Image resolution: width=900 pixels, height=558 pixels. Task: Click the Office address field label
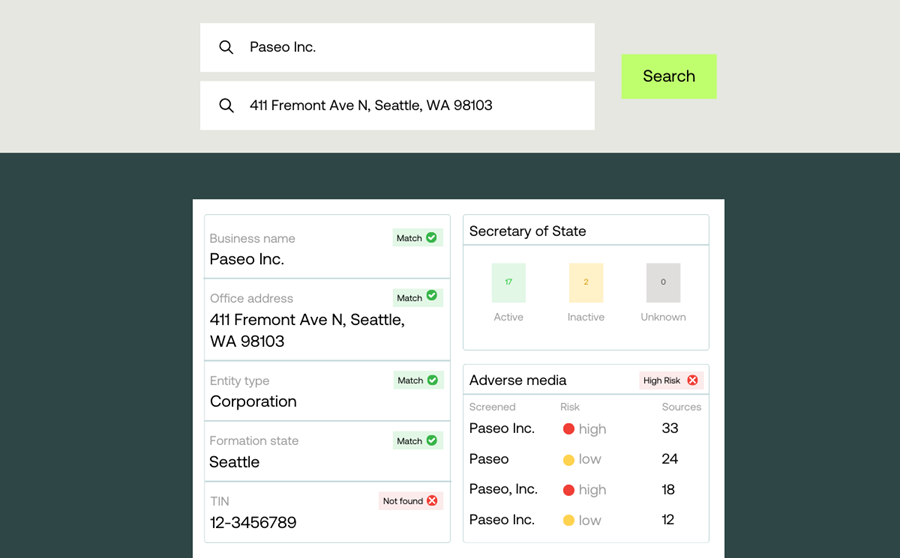[x=251, y=299]
